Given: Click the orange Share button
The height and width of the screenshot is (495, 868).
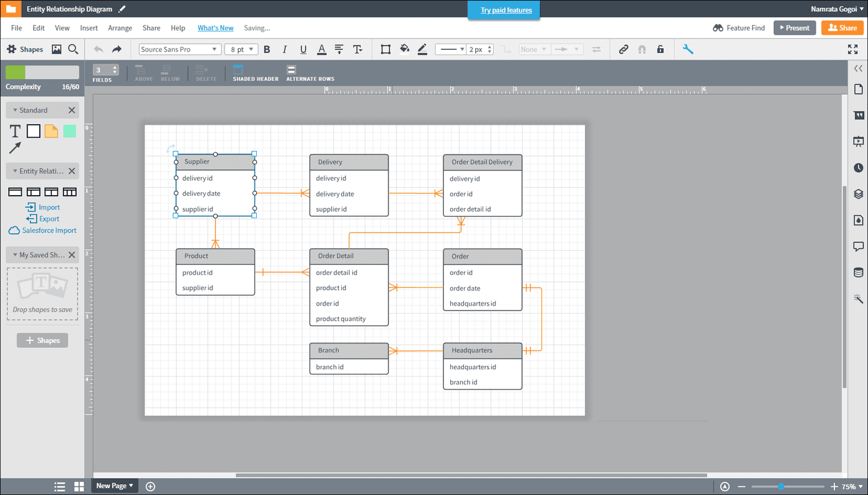Looking at the screenshot, I should 842,27.
